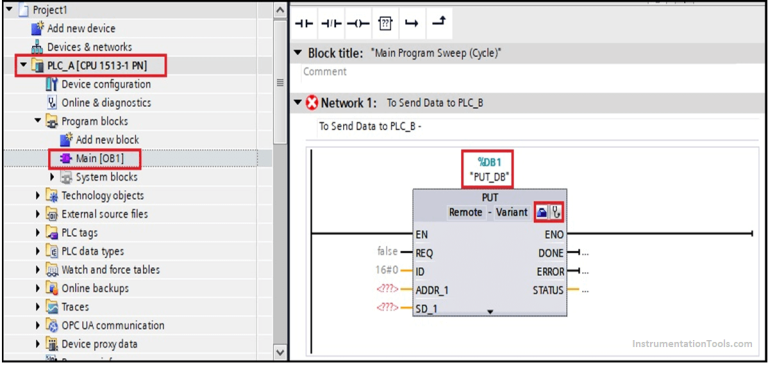Click the Add new device icon
This screenshot has height=365, width=768.
point(37,28)
